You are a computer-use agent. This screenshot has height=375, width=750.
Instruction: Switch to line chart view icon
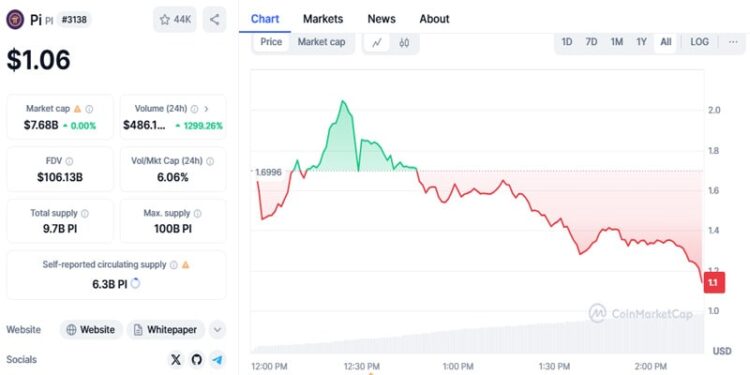(377, 43)
